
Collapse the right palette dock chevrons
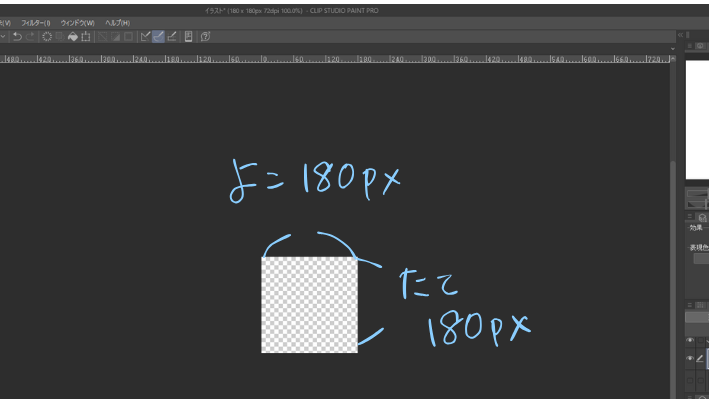pyautogui.click(x=680, y=35)
